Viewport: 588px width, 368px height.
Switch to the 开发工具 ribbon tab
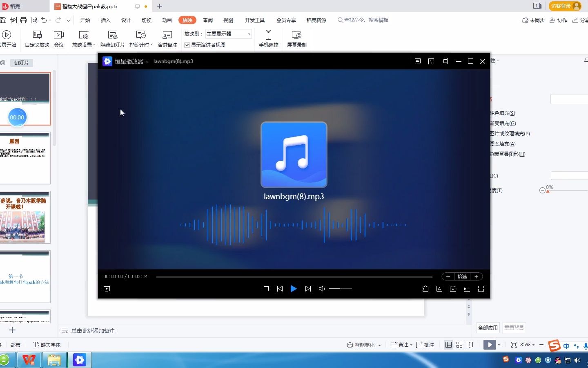pos(254,20)
